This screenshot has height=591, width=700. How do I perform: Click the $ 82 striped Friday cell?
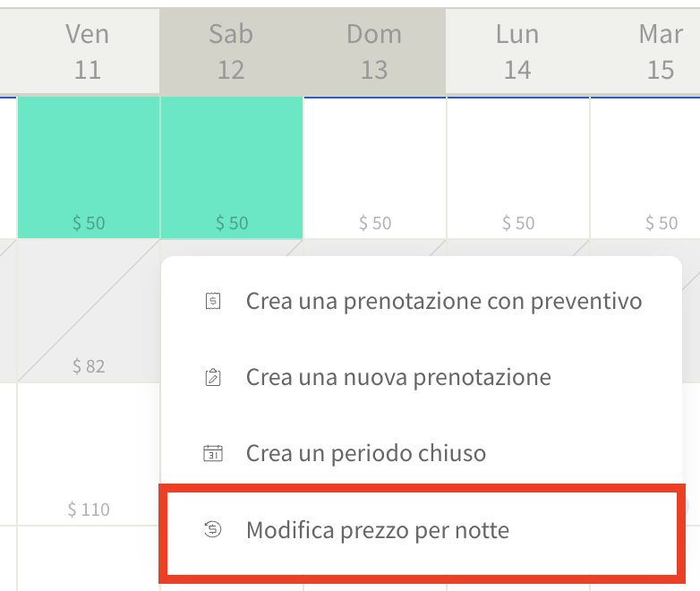point(89,311)
